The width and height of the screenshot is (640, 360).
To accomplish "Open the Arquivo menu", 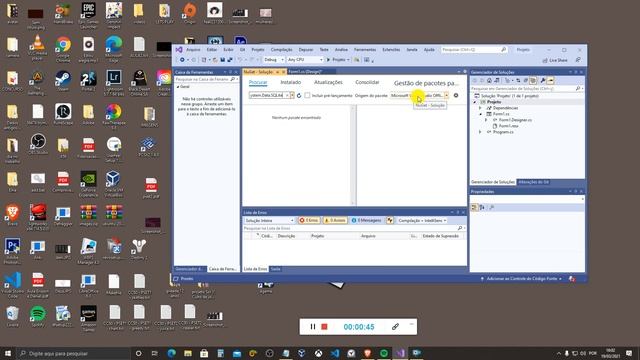I will click(x=193, y=50).
